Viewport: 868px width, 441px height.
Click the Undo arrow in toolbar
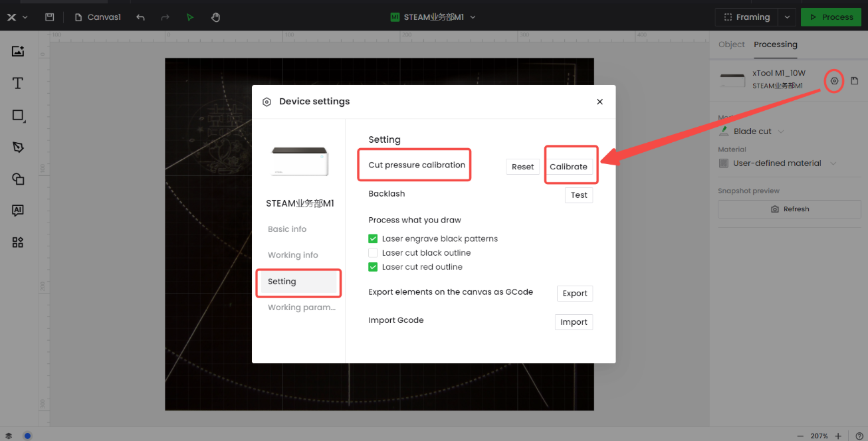(140, 17)
